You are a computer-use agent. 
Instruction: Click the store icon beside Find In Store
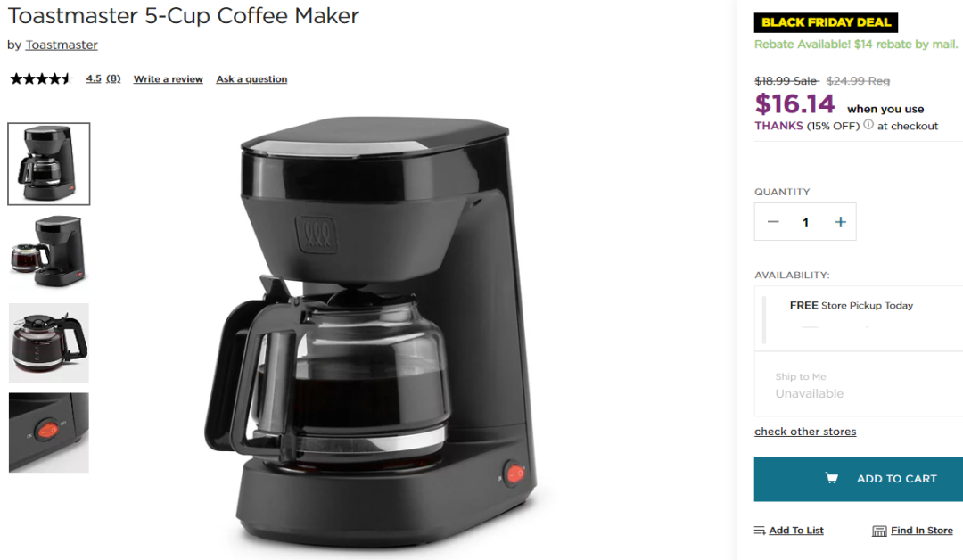click(x=879, y=531)
